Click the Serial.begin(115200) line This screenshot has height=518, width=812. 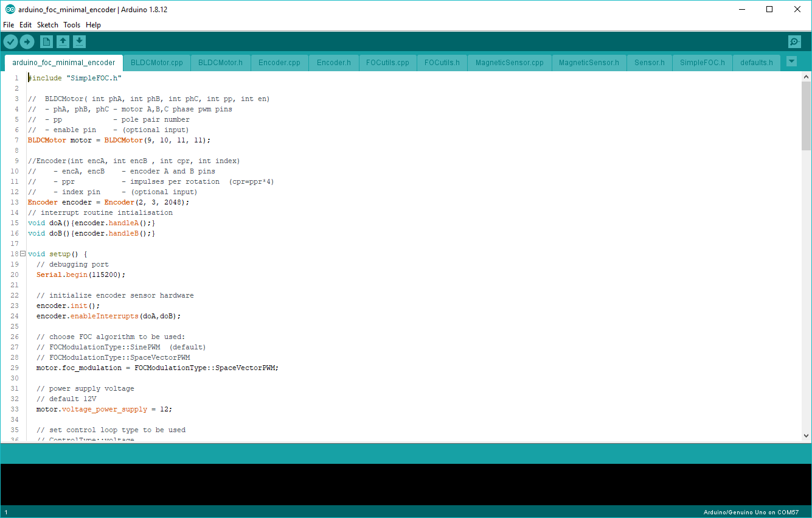coord(81,275)
